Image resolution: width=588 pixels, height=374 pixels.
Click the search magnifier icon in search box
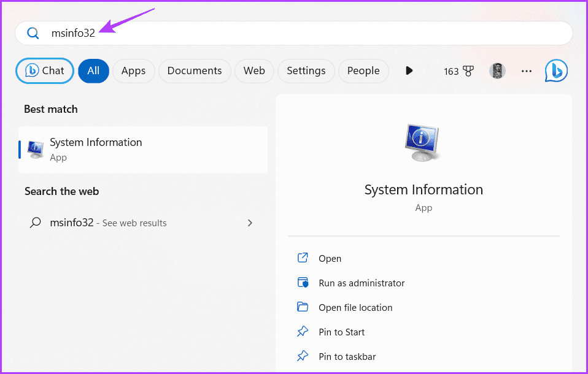(33, 33)
